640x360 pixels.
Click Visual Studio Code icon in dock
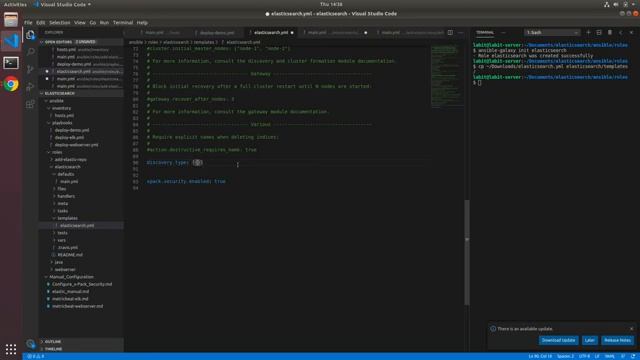pyautogui.click(x=11, y=41)
